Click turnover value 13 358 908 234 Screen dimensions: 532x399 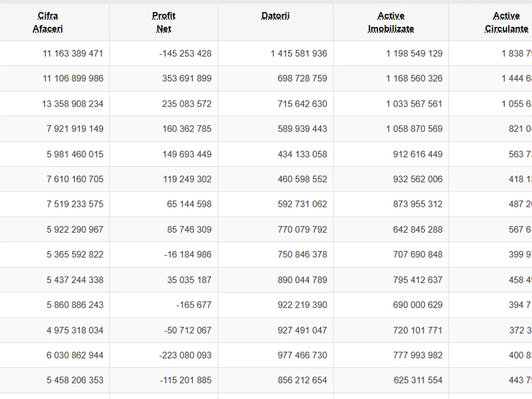click(x=73, y=104)
